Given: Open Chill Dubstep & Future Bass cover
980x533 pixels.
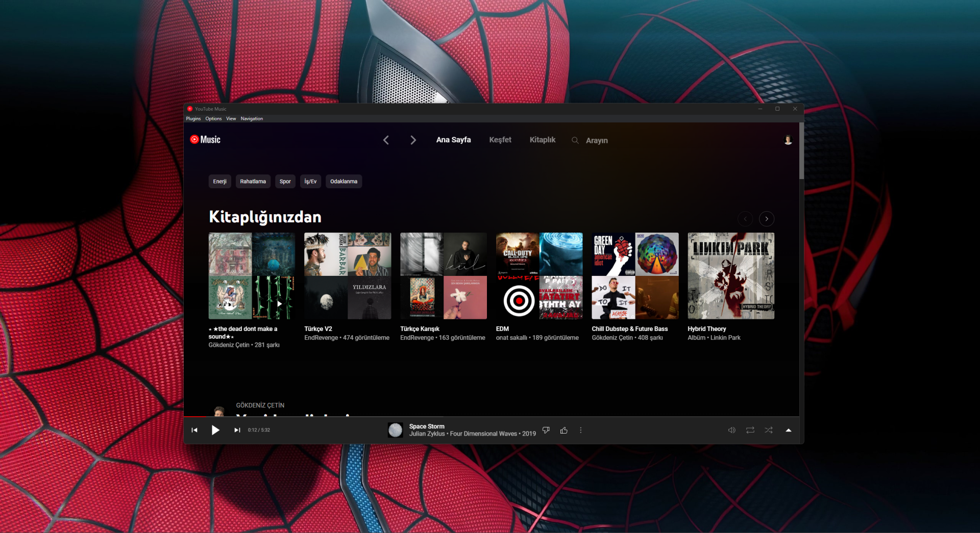Looking at the screenshot, I should click(635, 276).
